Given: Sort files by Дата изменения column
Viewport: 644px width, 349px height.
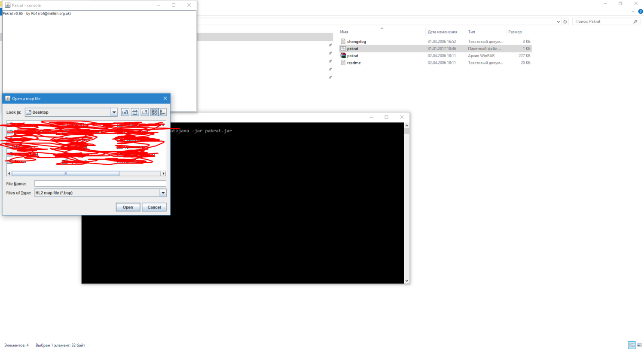Looking at the screenshot, I should (x=442, y=32).
